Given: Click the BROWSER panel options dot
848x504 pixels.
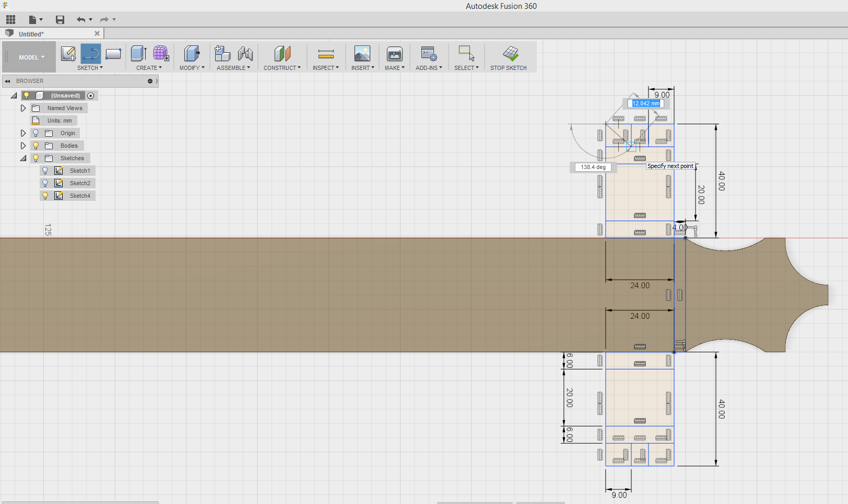Looking at the screenshot, I should [x=150, y=81].
